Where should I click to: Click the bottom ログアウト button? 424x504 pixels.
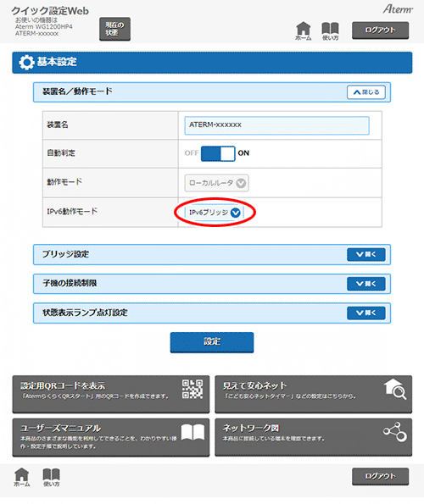pyautogui.click(x=380, y=476)
